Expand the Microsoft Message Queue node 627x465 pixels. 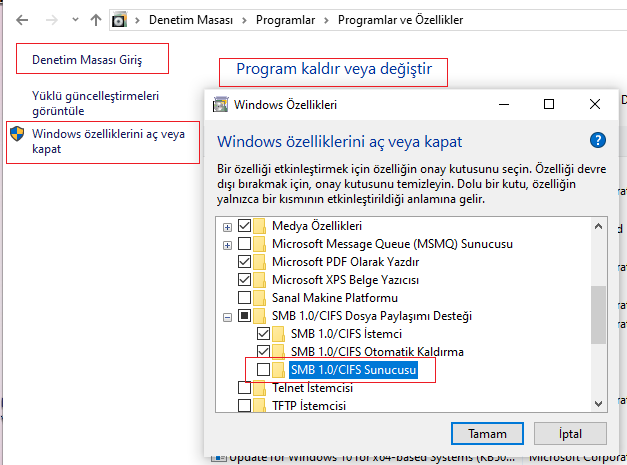(227, 245)
